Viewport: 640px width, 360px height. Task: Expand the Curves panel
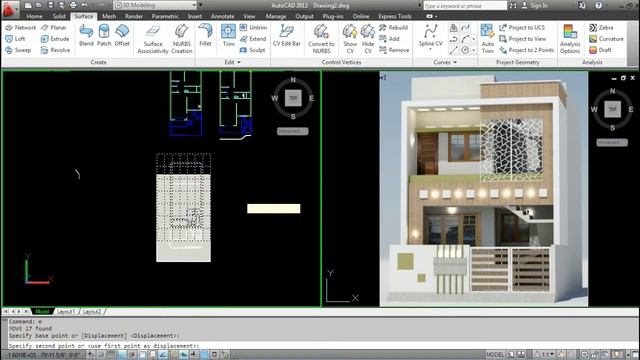tap(444, 62)
